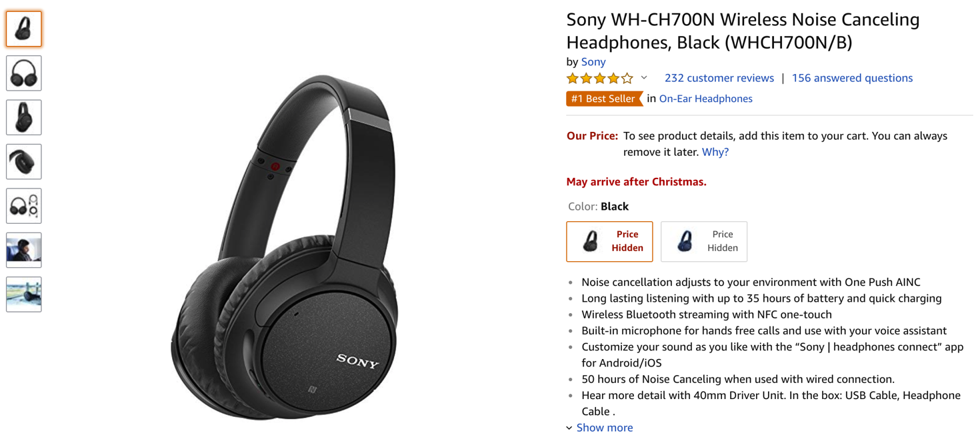View the front-facing headphones thumbnail
Screen dimensions: 980x445
point(24,73)
